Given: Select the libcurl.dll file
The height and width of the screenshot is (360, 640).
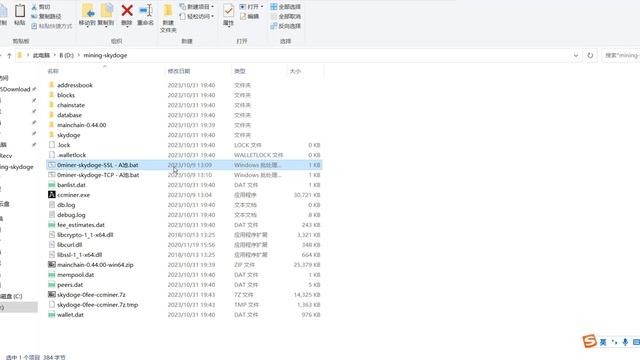Looking at the screenshot, I should (184, 245).
